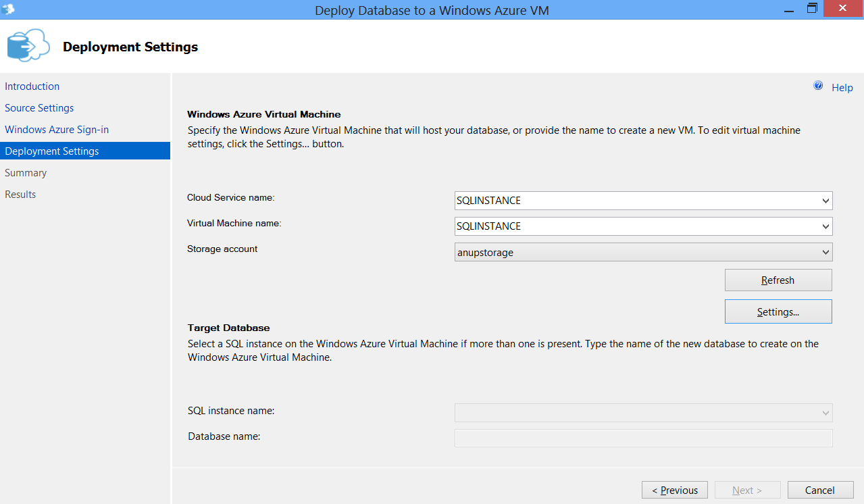Click the database cloud wizard icon
This screenshot has width=864, height=504.
click(28, 46)
